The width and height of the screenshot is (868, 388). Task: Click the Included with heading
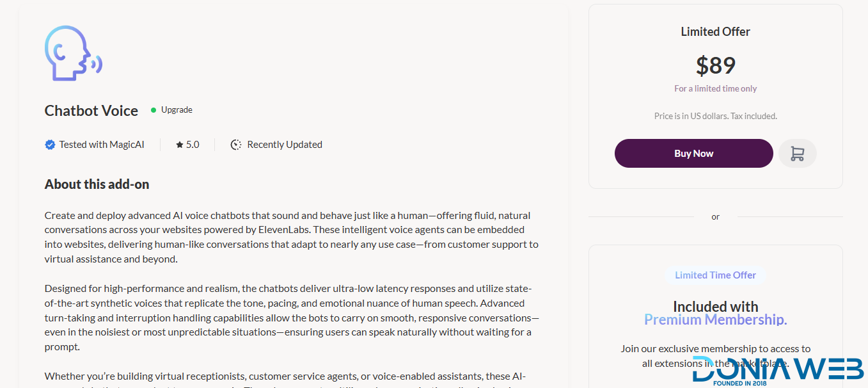pyautogui.click(x=715, y=307)
